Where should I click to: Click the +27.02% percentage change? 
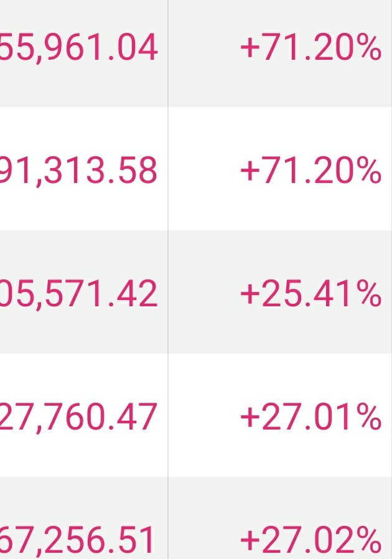(x=310, y=540)
